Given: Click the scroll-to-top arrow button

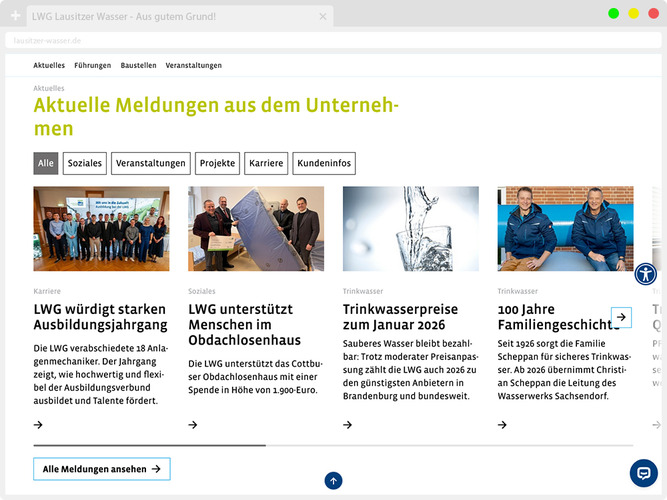Looking at the screenshot, I should (333, 481).
